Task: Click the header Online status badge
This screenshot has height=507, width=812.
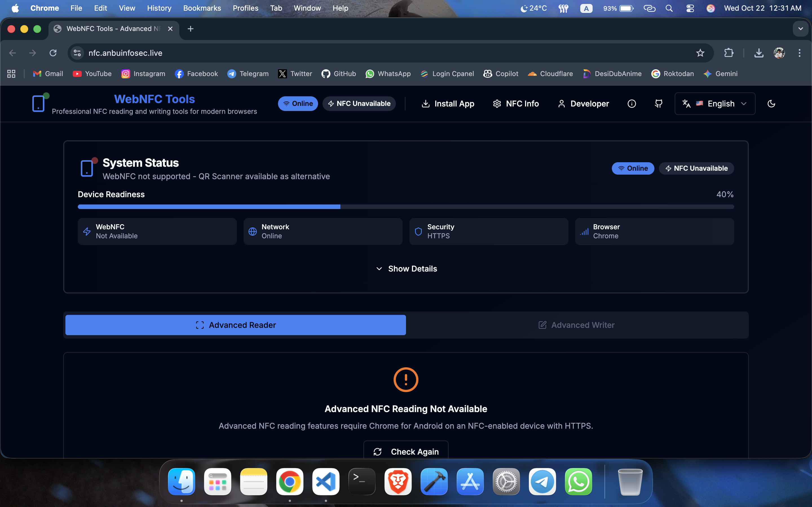Action: (x=298, y=104)
